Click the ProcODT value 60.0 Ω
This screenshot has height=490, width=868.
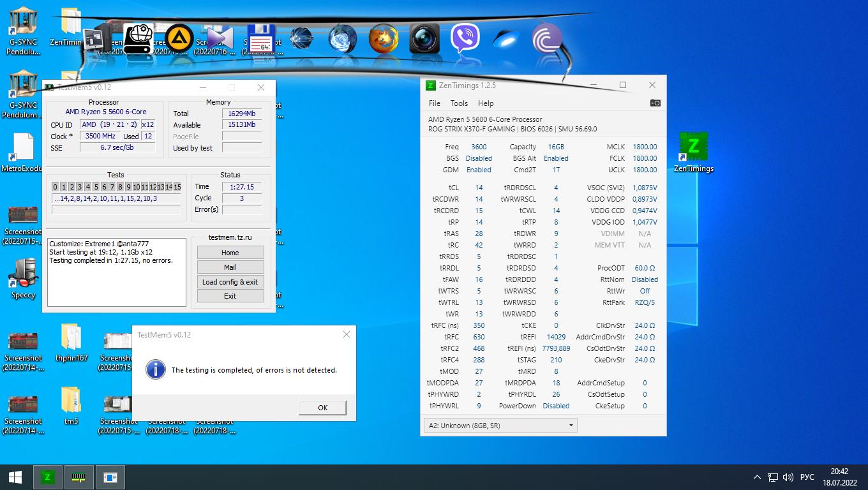point(645,268)
